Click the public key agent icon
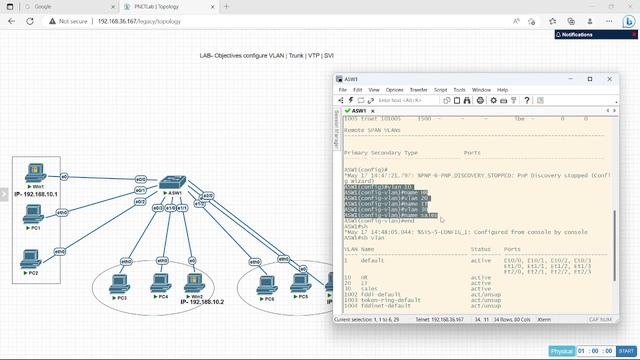Image resolution: width=640 pixels, height=360 pixels. pyautogui.click(x=514, y=100)
